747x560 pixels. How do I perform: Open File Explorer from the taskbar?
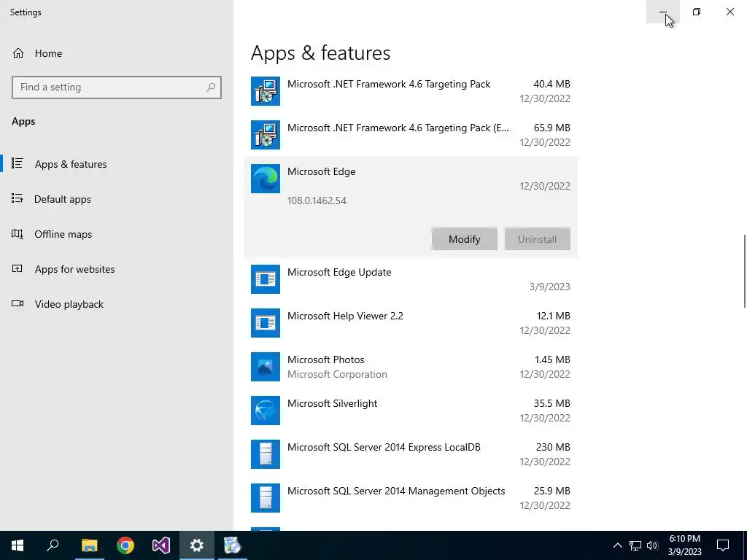coord(89,545)
